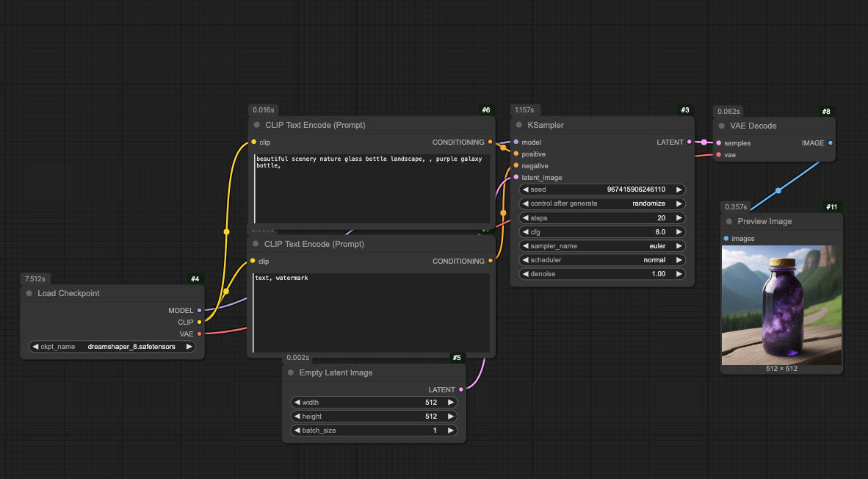This screenshot has height=479, width=868.
Task: Click the negative prompt text box with 'text, watermark'
Action: click(371, 313)
